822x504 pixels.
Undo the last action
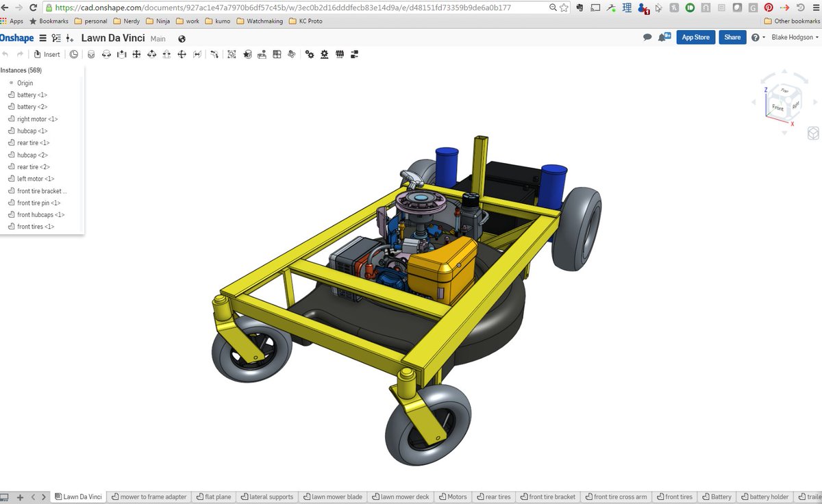point(5,54)
